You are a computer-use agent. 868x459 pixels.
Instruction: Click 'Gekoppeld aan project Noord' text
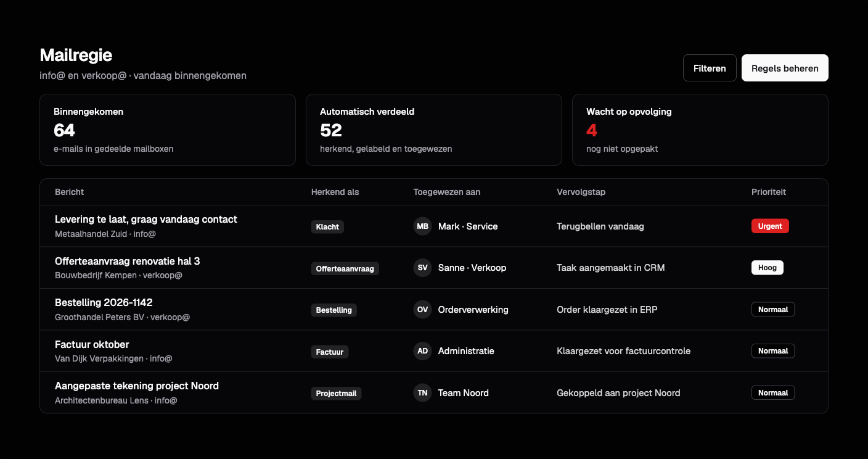pos(618,393)
